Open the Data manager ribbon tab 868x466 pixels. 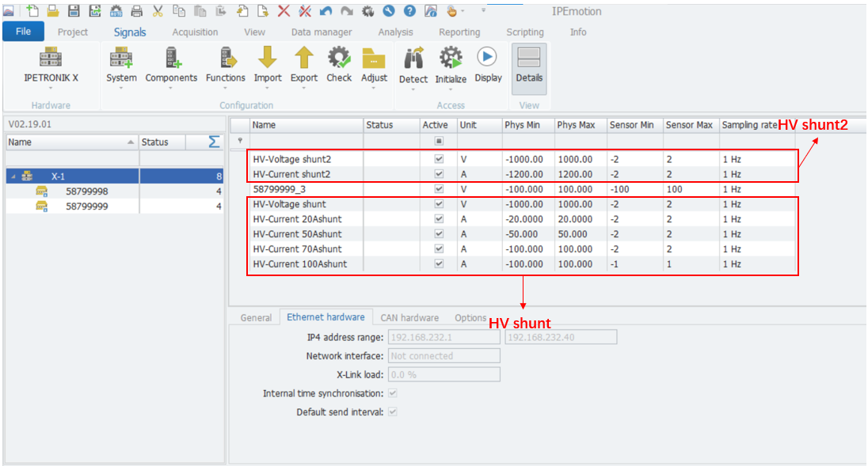322,32
